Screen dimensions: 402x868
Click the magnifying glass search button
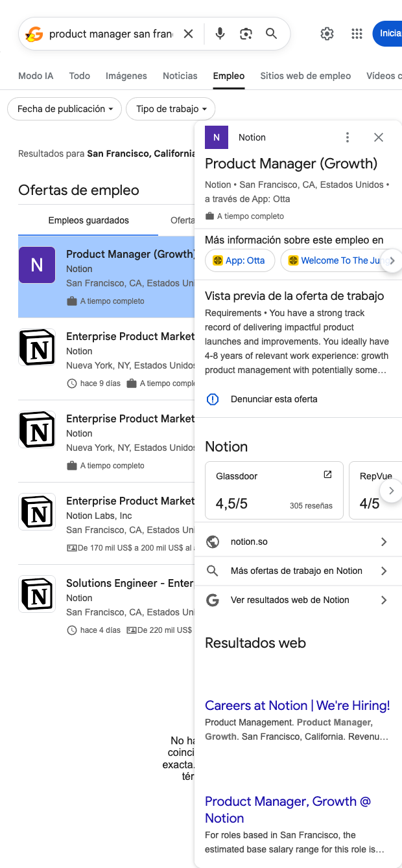(272, 34)
